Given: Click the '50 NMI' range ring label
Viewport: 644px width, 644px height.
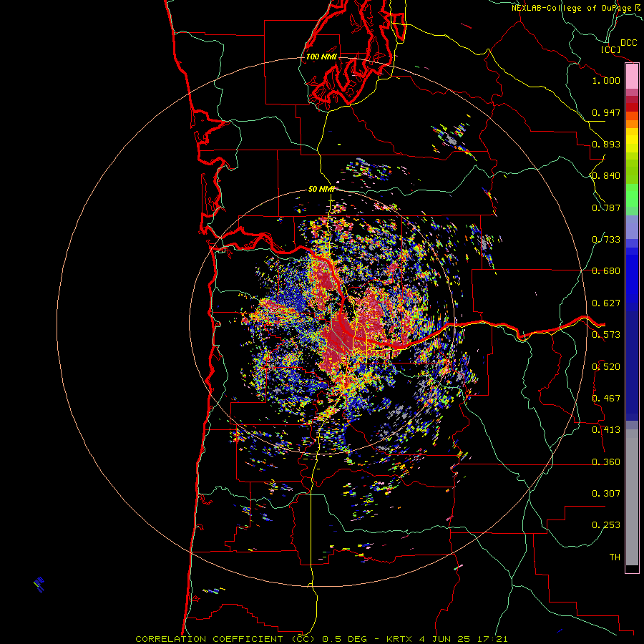Looking at the screenshot, I should 321,189.
